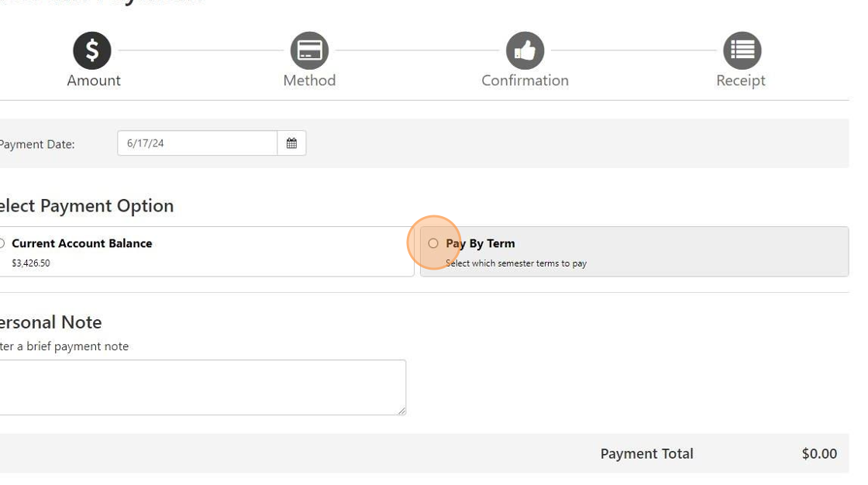The height and width of the screenshot is (485, 868).
Task: Click 'Select which semester terms to pay' text
Action: click(x=516, y=263)
